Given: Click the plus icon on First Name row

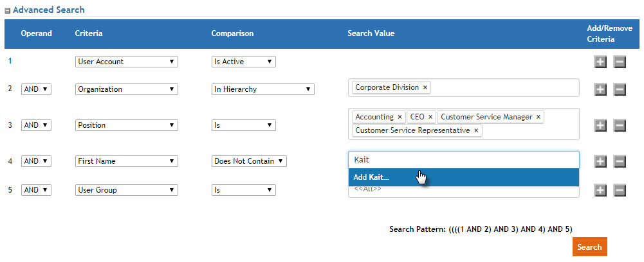Looking at the screenshot, I should pyautogui.click(x=600, y=161).
